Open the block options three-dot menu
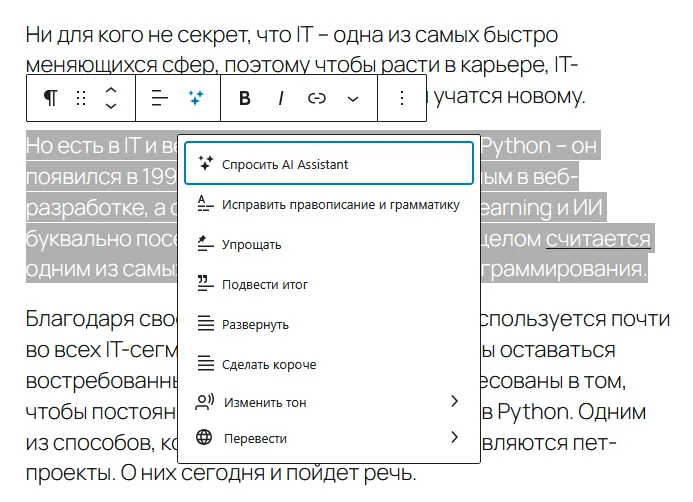This screenshot has height=502, width=693. pos(401,98)
